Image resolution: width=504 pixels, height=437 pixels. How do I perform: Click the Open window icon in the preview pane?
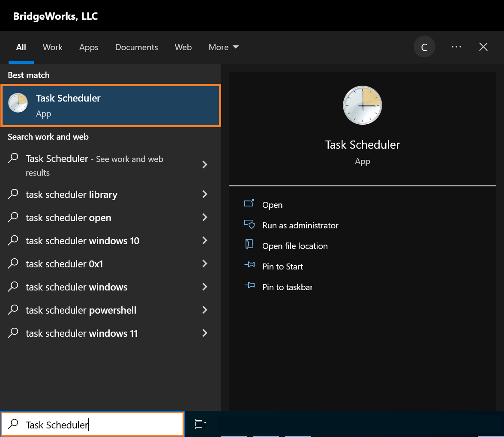[x=249, y=203]
